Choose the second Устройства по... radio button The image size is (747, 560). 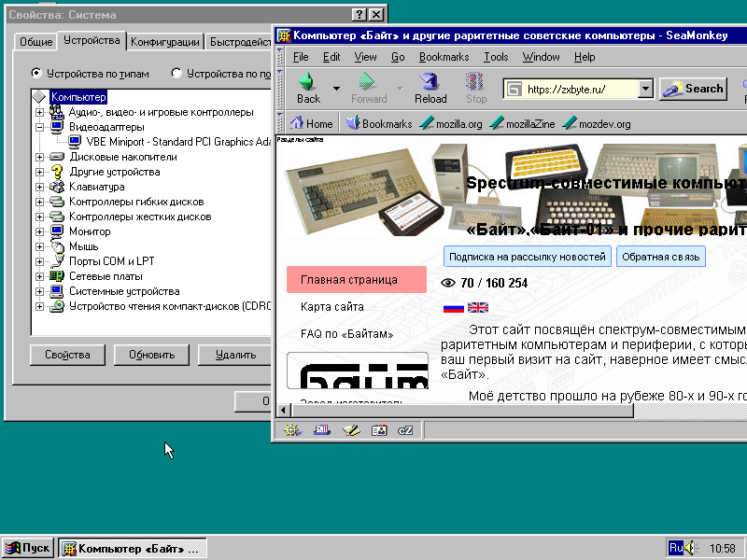[176, 74]
